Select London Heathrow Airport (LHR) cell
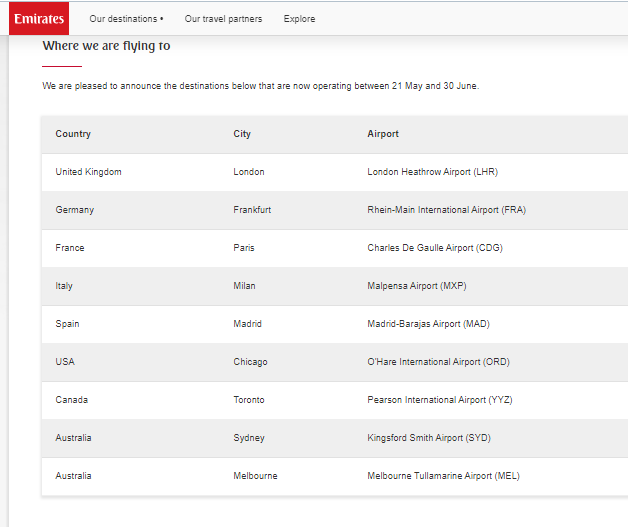This screenshot has width=628, height=527. click(433, 172)
